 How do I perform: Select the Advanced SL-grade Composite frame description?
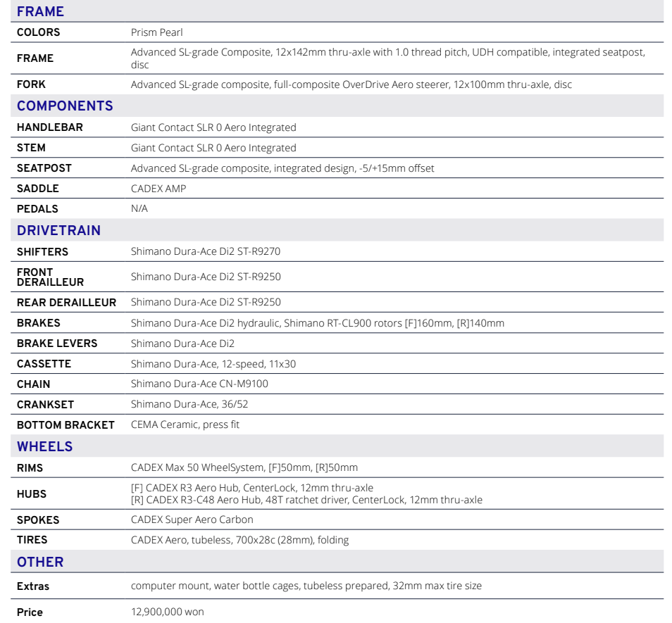pos(388,58)
